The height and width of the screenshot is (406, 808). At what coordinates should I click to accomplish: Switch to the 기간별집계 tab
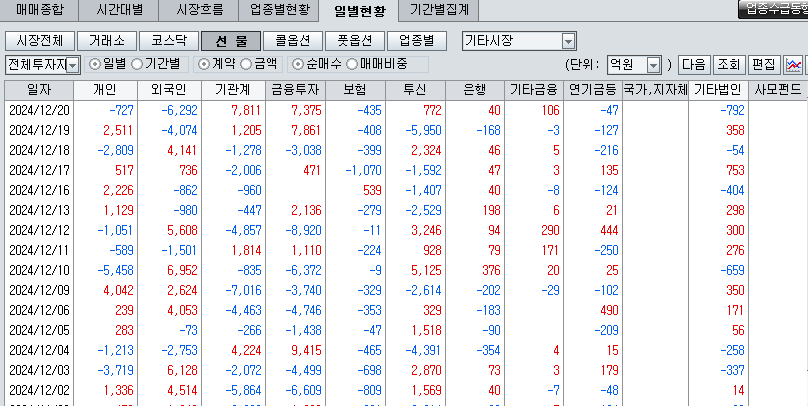439,10
